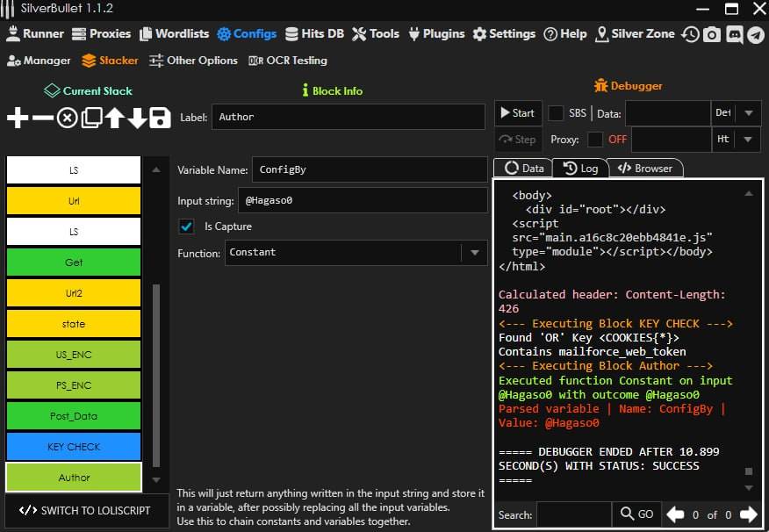Select the KEY CHECK block in the stack
Image resolution: width=769 pixels, height=532 pixels.
74,447
